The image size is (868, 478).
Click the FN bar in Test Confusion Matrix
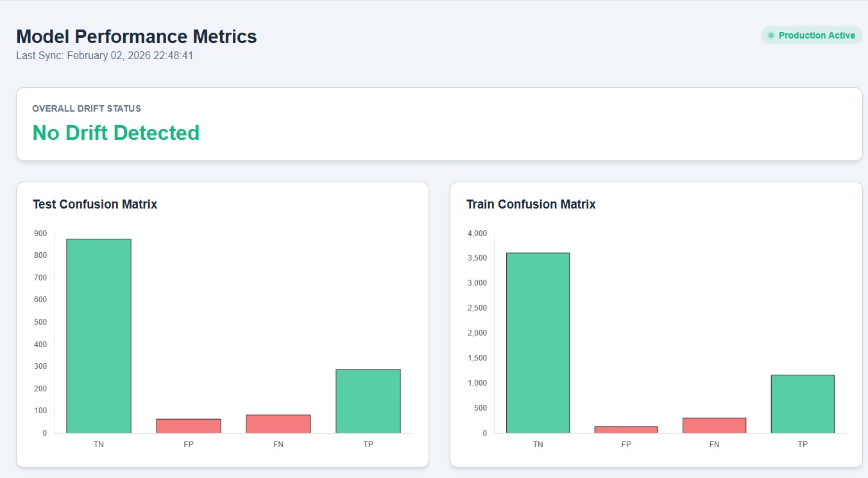coord(278,423)
